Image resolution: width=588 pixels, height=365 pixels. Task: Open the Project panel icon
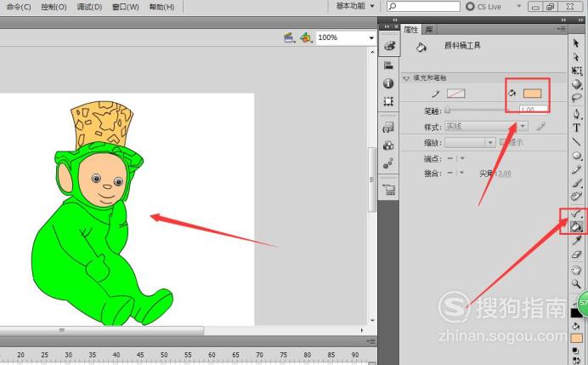coord(389,189)
